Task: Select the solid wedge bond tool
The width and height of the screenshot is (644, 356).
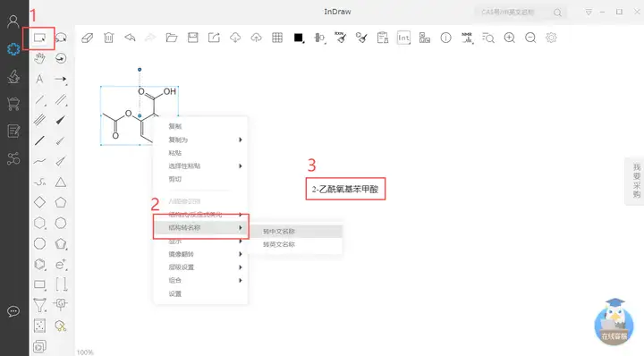Action: 61,120
